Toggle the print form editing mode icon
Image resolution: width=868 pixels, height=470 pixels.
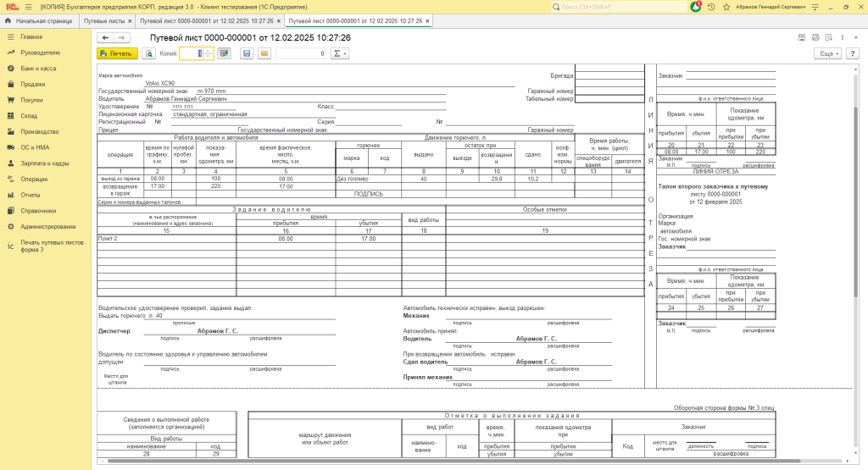[225, 53]
